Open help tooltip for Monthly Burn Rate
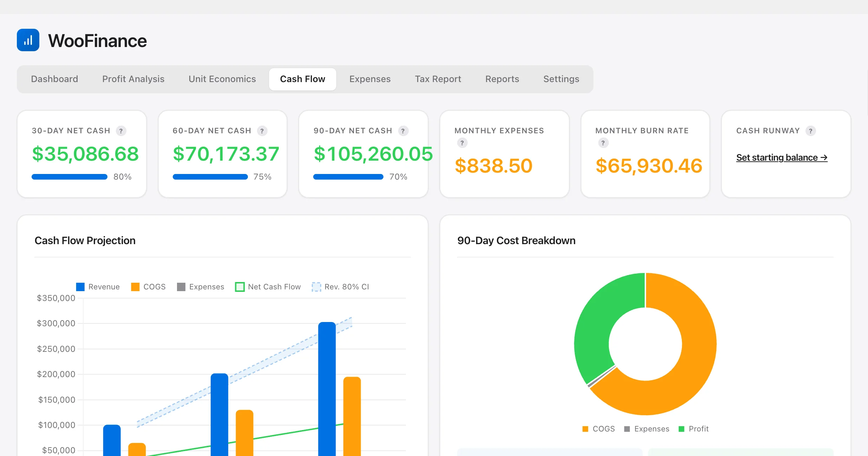The image size is (868, 456). pyautogui.click(x=603, y=143)
